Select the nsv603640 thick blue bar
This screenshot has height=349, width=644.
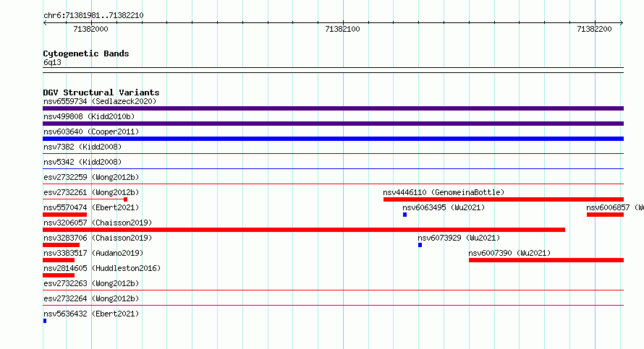(x=333, y=139)
